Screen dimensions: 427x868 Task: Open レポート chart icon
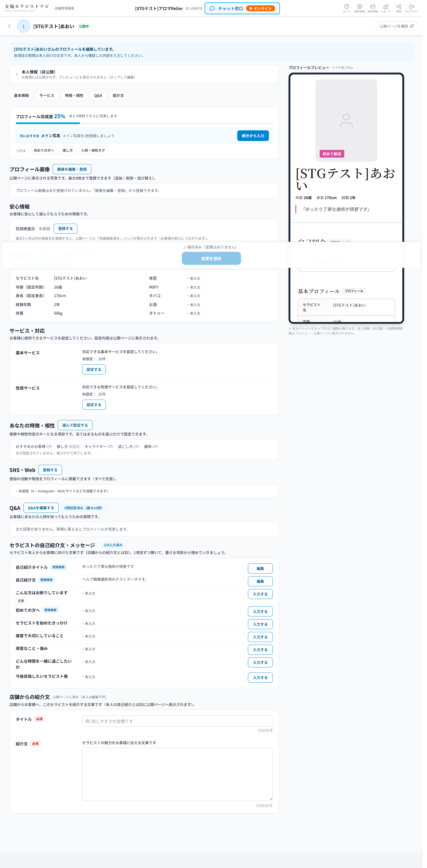pos(385,8)
